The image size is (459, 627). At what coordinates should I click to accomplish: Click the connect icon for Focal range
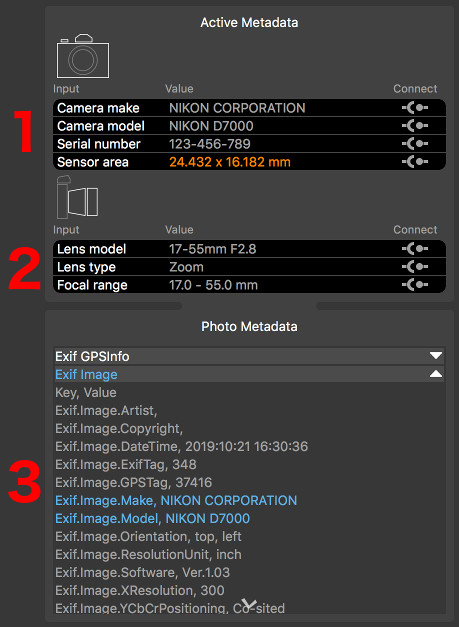(415, 285)
